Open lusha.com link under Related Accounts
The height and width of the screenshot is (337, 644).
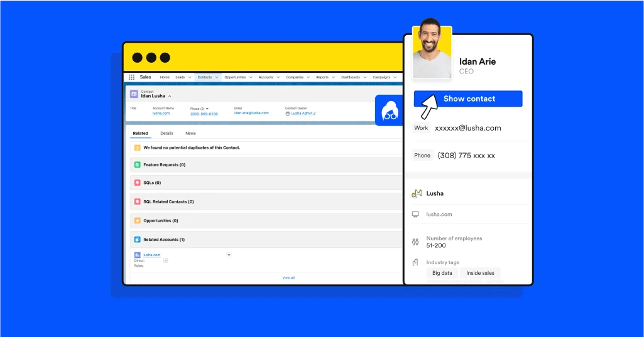pos(152,255)
